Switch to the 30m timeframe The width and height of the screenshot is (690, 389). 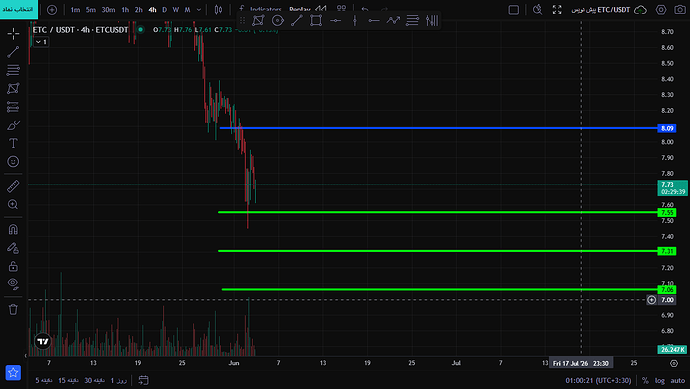(x=108, y=10)
